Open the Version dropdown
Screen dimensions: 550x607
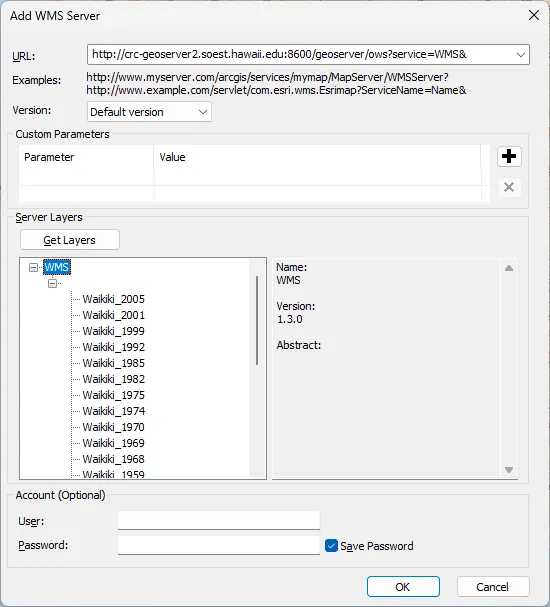point(149,112)
